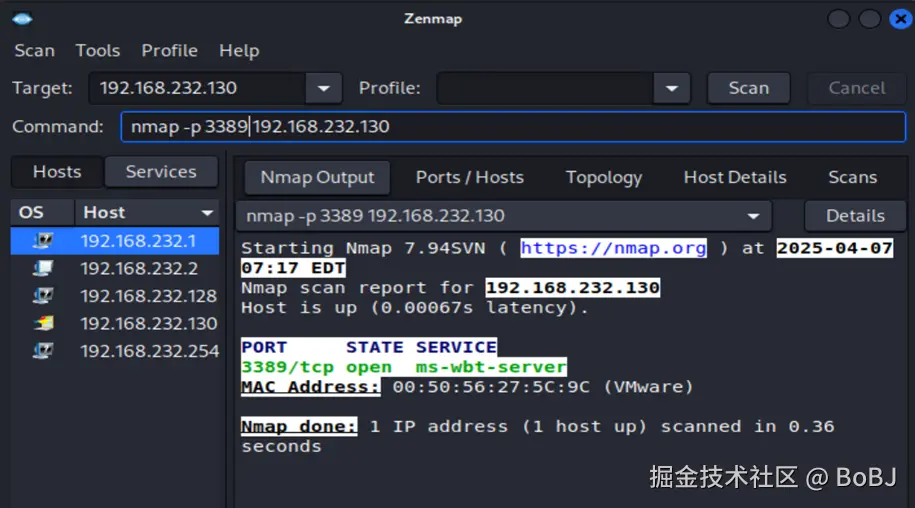
Task: Open the Scan menu
Action: tap(34, 51)
